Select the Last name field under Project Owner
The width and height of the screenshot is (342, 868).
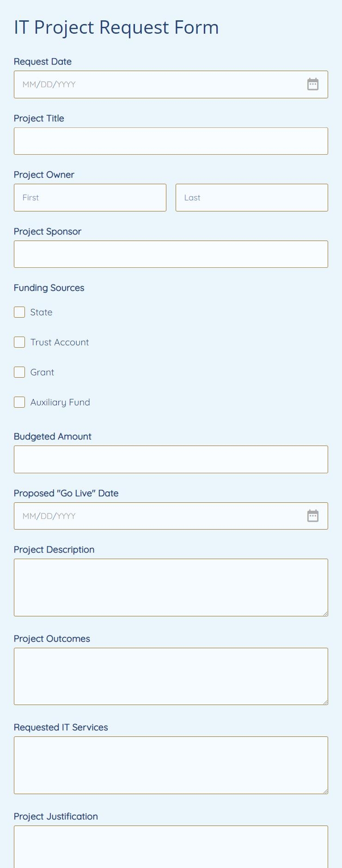(x=252, y=198)
